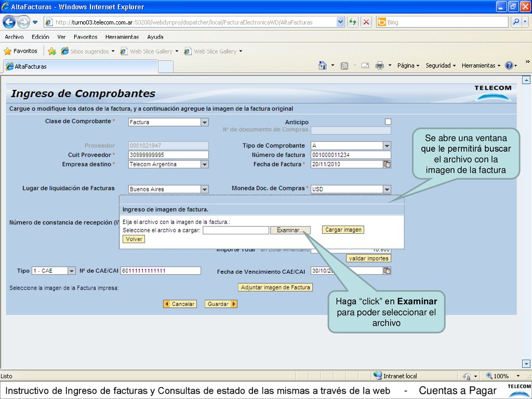Click the page scrollbar down arrow
Screen dimensions: 532x399
coord(526,364)
